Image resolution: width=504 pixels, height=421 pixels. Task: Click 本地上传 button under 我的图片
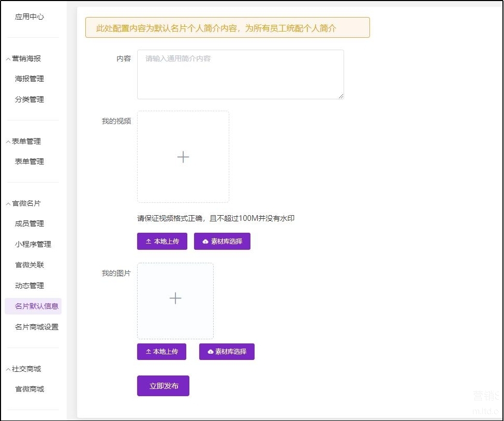pos(161,352)
